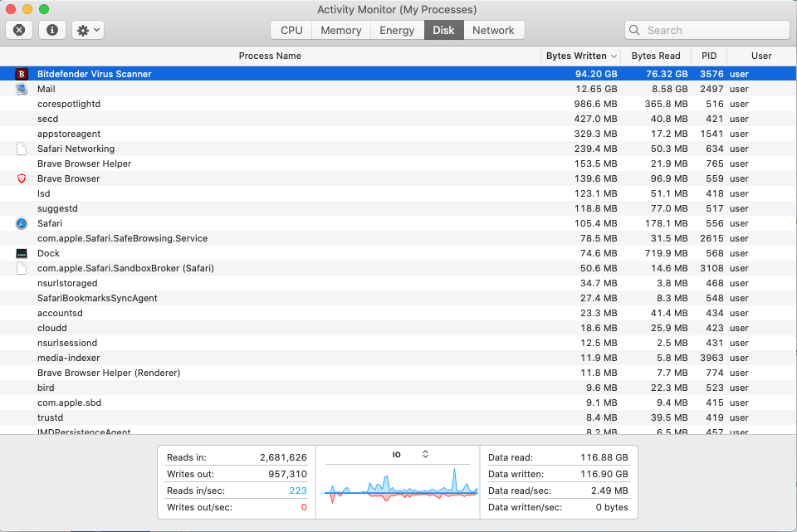Click the SandboxBroker document icon
This screenshot has height=532, width=797.
point(22,268)
